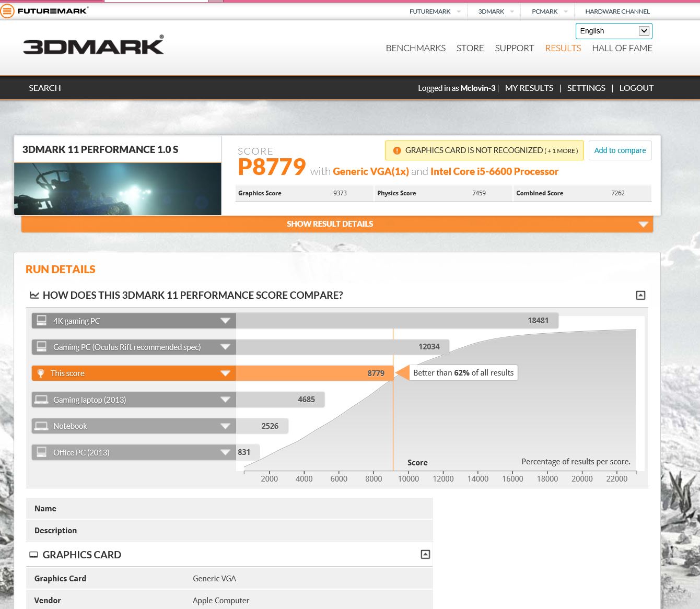Click the Apple Computer vendor value
700x609 pixels.
coord(221,601)
